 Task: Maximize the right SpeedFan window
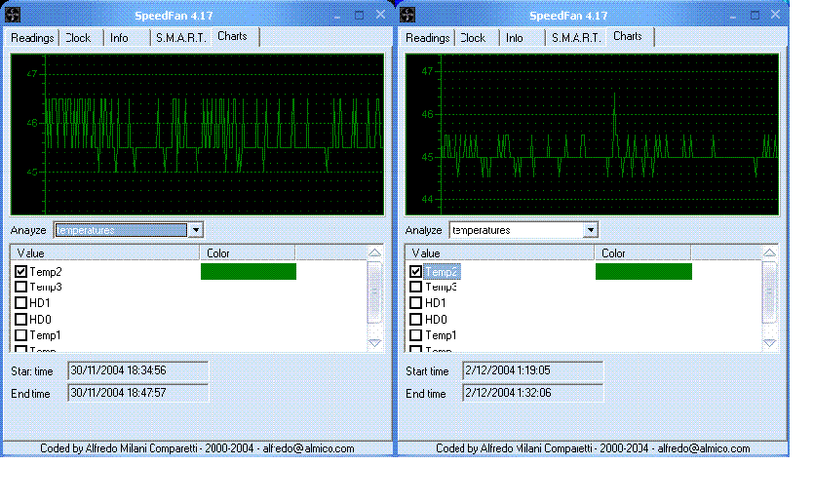(x=755, y=15)
